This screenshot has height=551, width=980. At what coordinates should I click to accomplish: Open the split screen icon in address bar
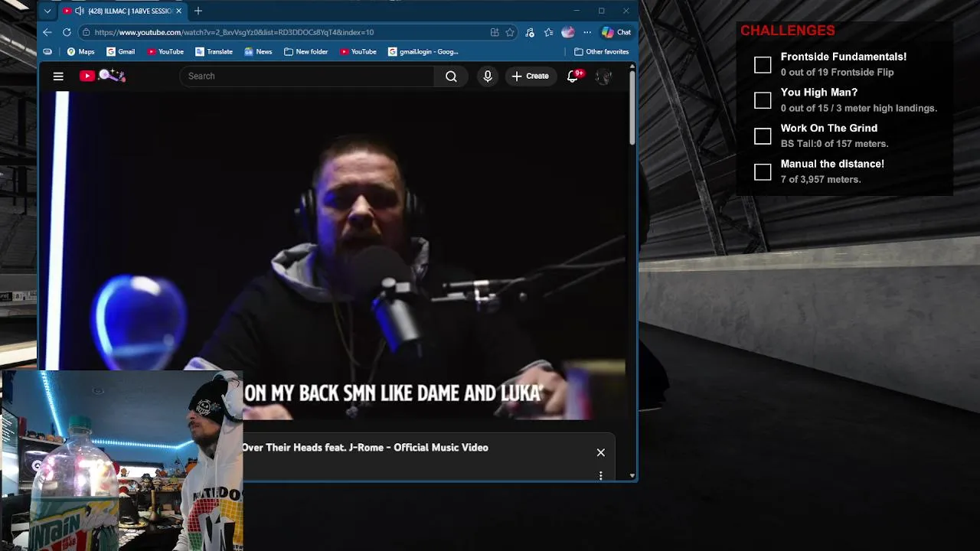[x=495, y=32]
